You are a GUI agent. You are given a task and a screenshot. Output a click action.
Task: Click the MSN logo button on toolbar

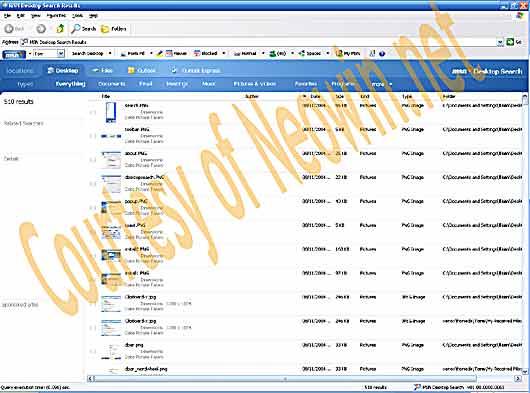pos(14,54)
